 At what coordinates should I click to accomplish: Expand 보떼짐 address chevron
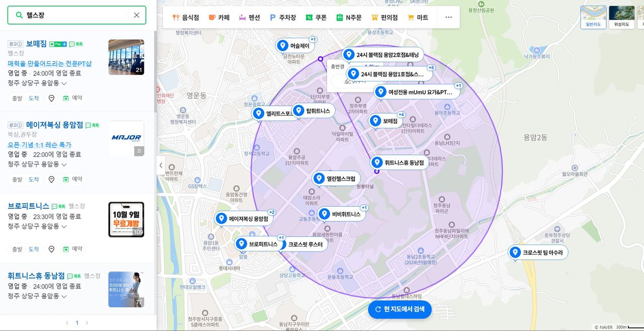(x=64, y=84)
